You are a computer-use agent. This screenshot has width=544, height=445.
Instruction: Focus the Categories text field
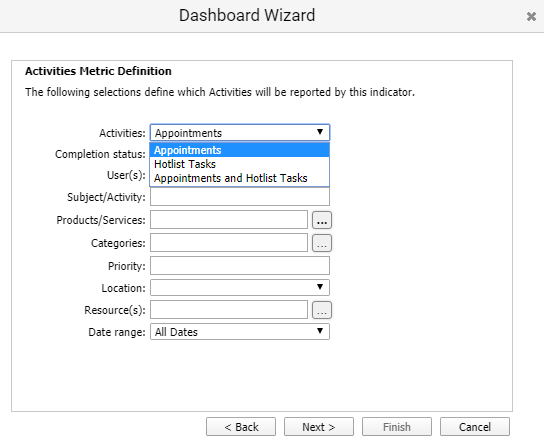pos(229,243)
